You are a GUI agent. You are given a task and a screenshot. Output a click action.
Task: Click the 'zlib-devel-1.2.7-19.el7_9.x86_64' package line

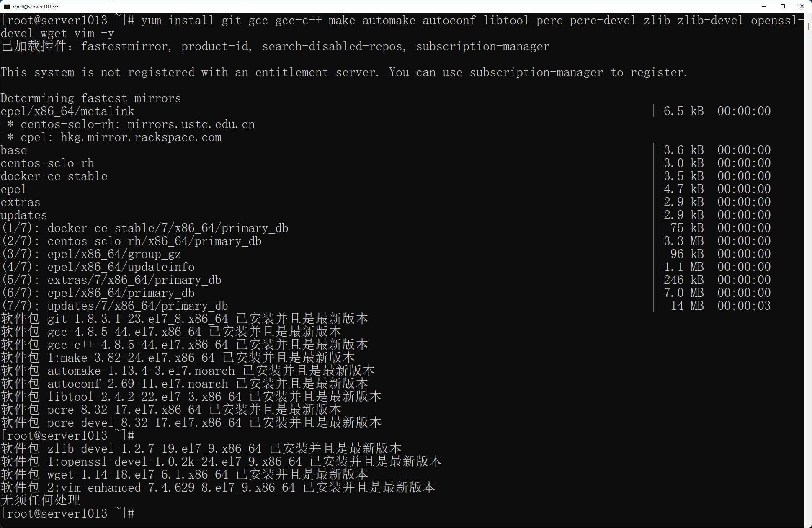[x=201, y=449]
